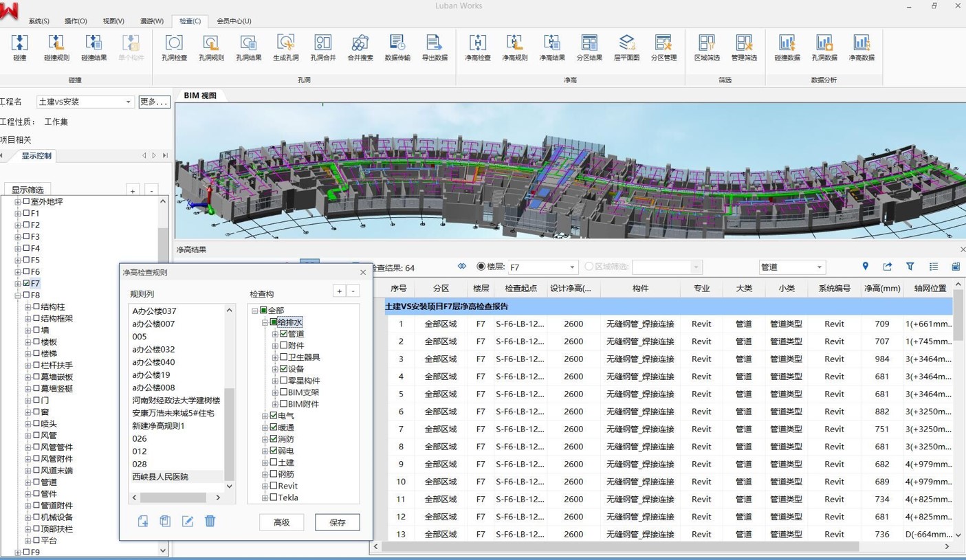Run 净高检查 clear height check
The height and width of the screenshot is (560, 966).
(477, 47)
